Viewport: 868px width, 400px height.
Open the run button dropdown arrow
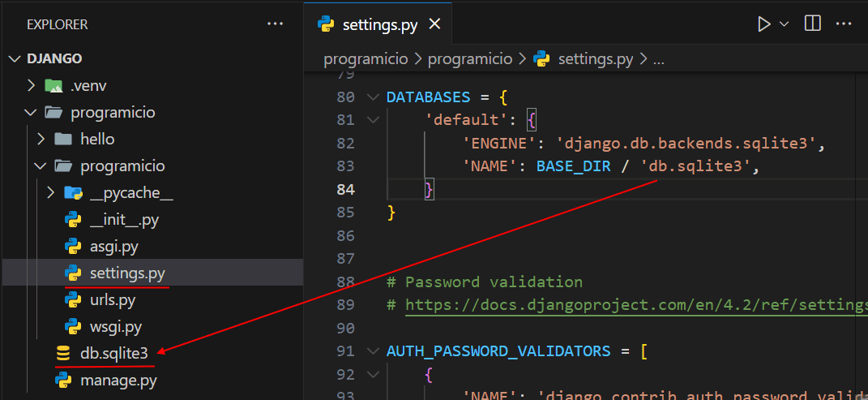784,24
